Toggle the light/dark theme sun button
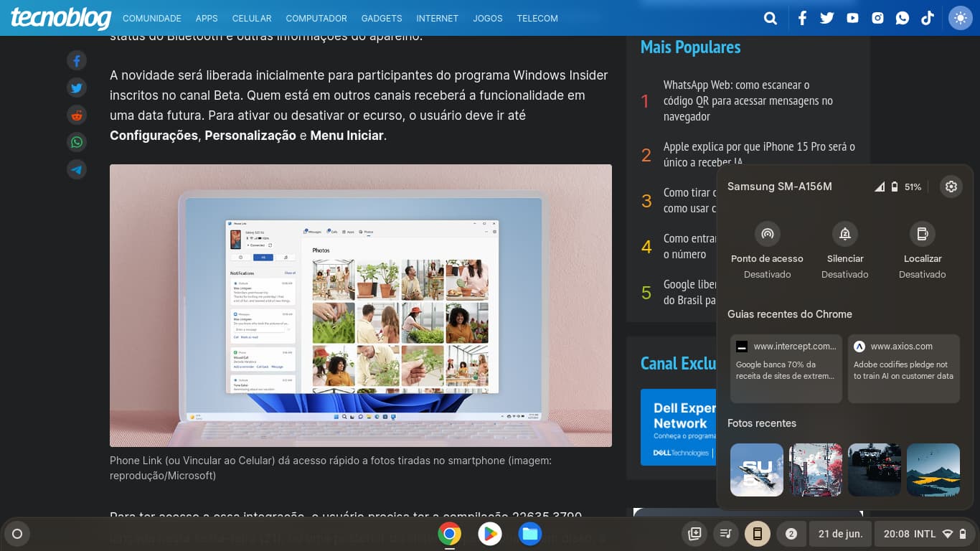Screen dimensions: 980x551 click(960, 18)
